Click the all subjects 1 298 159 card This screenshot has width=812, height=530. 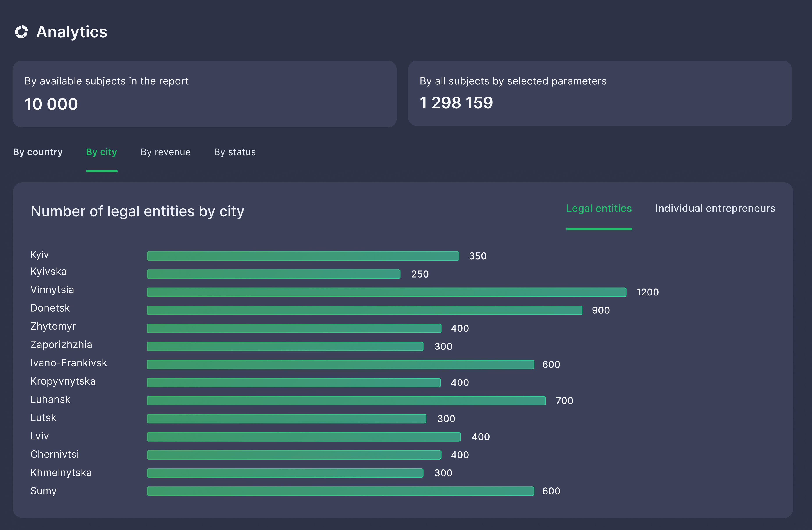tap(599, 93)
